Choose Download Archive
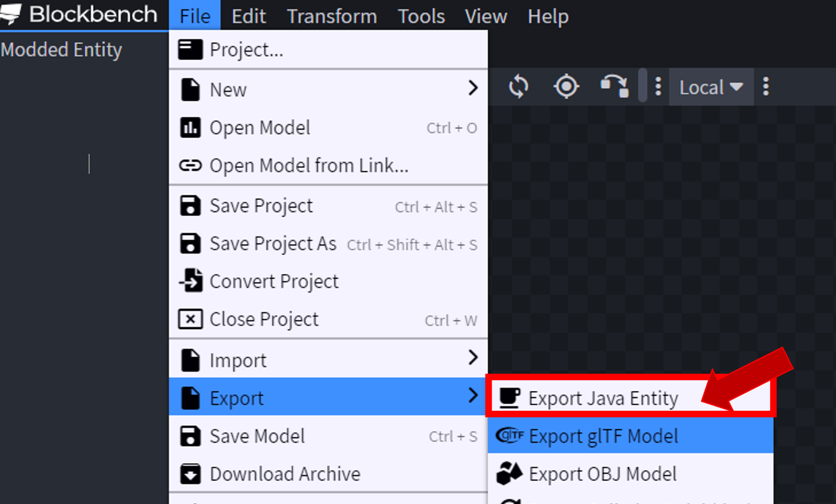The image size is (836, 504). (328, 473)
